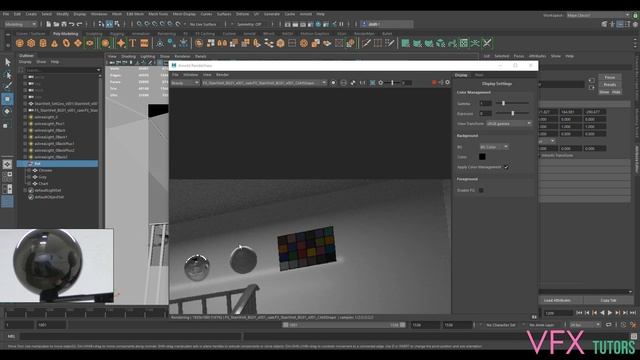Click the MEL command line input
Screen dimensions: 640x360
(131, 336)
